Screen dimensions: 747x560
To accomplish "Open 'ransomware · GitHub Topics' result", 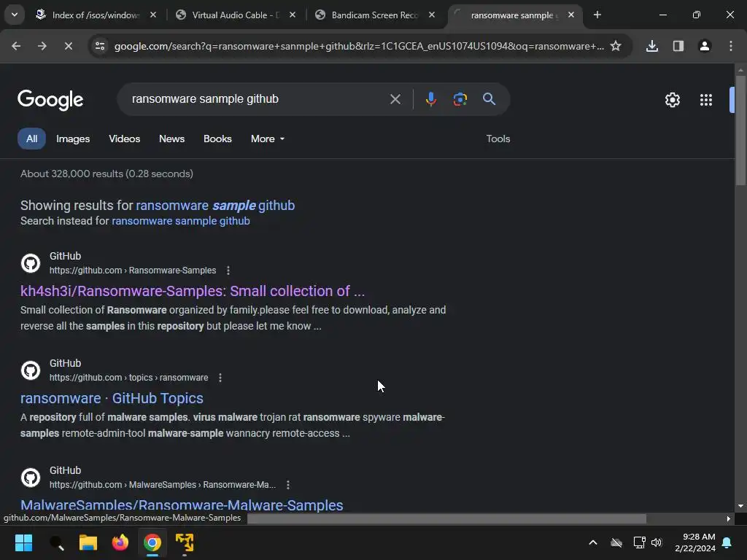I will tap(112, 398).
